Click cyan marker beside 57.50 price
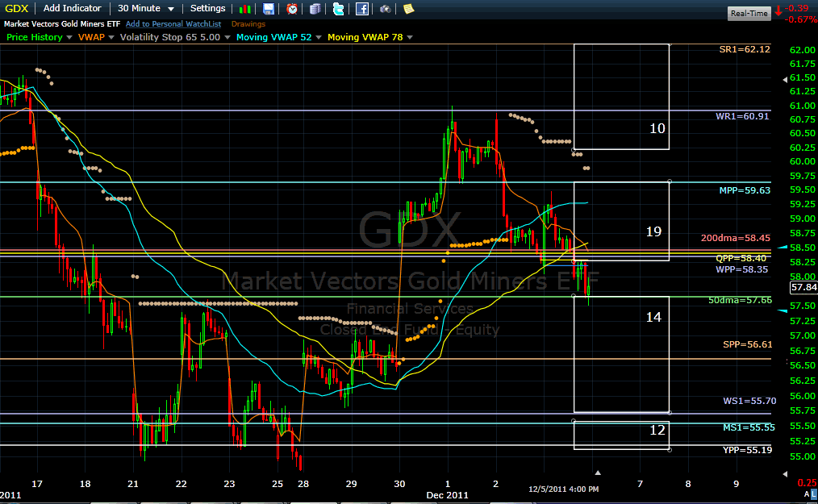 coord(783,311)
